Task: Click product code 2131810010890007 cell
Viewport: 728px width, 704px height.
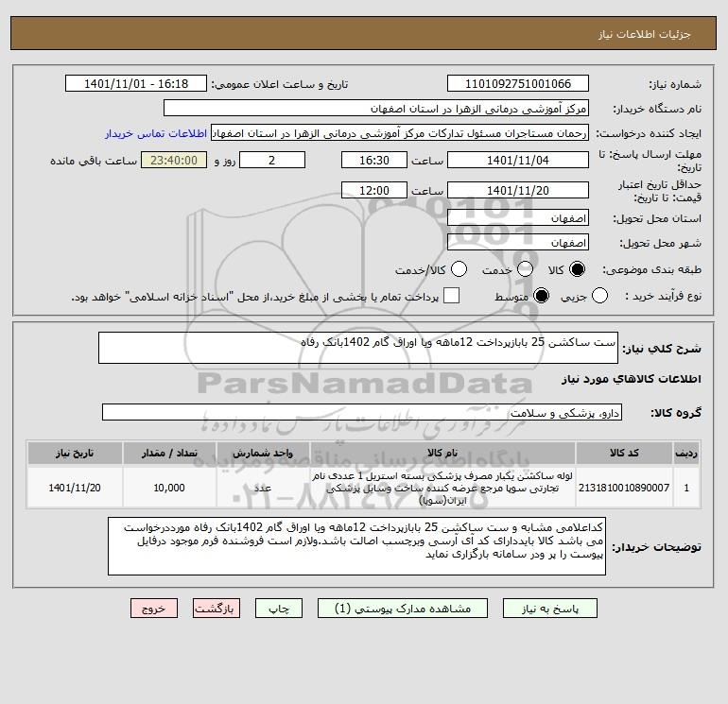Action: pos(624,488)
